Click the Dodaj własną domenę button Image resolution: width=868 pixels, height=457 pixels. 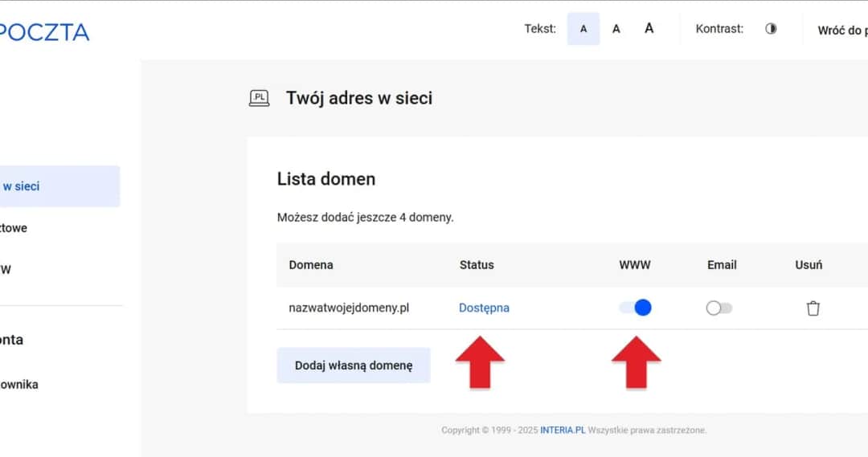coord(354,365)
